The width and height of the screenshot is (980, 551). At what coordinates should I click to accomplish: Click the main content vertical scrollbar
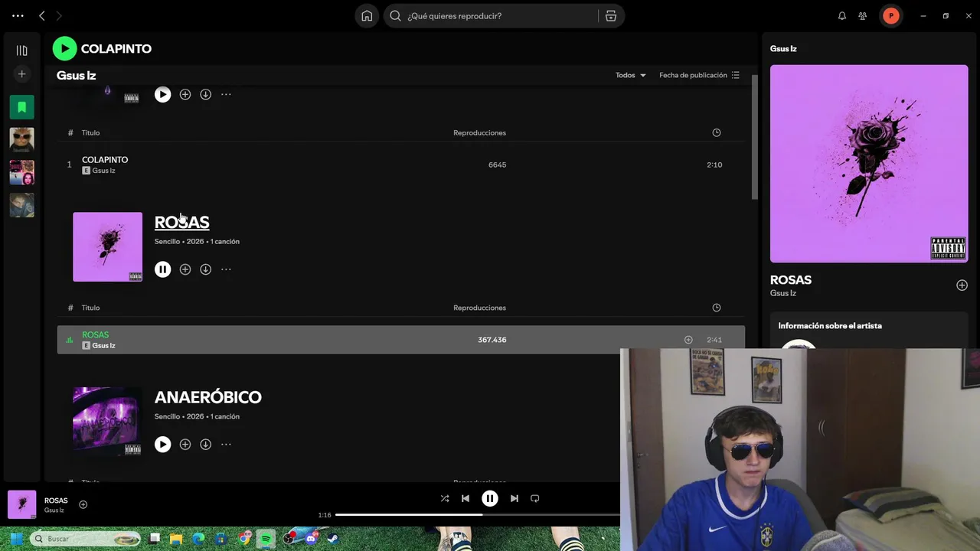click(x=754, y=138)
